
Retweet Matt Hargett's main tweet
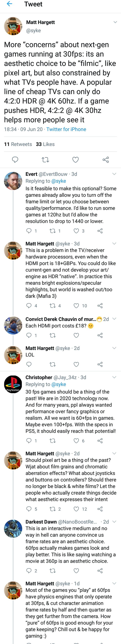(x=45, y=159)
